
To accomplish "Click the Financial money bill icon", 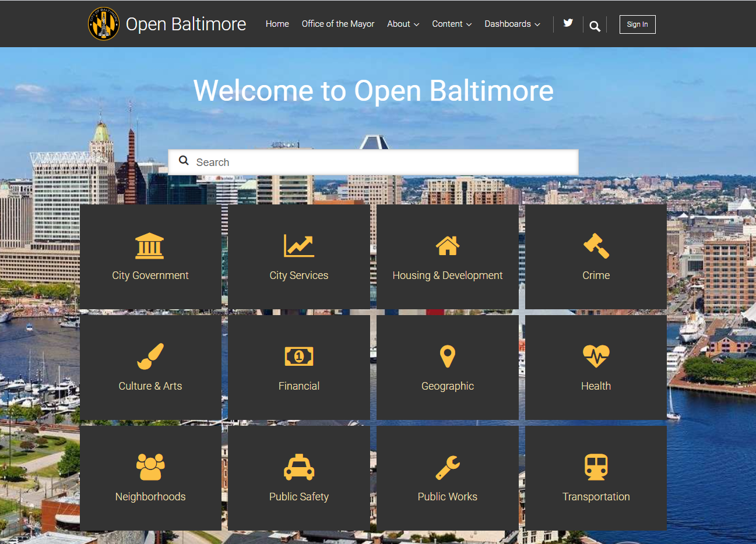I will pos(298,356).
